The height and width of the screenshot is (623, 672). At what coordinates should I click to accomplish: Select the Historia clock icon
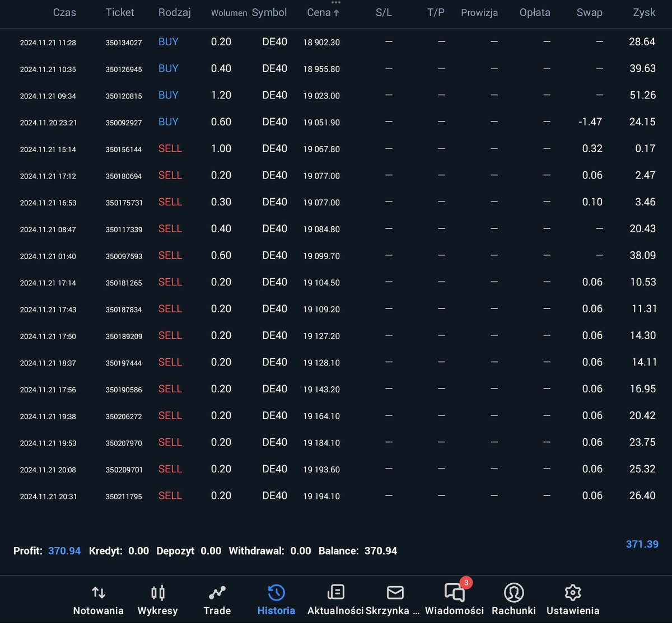(x=277, y=592)
